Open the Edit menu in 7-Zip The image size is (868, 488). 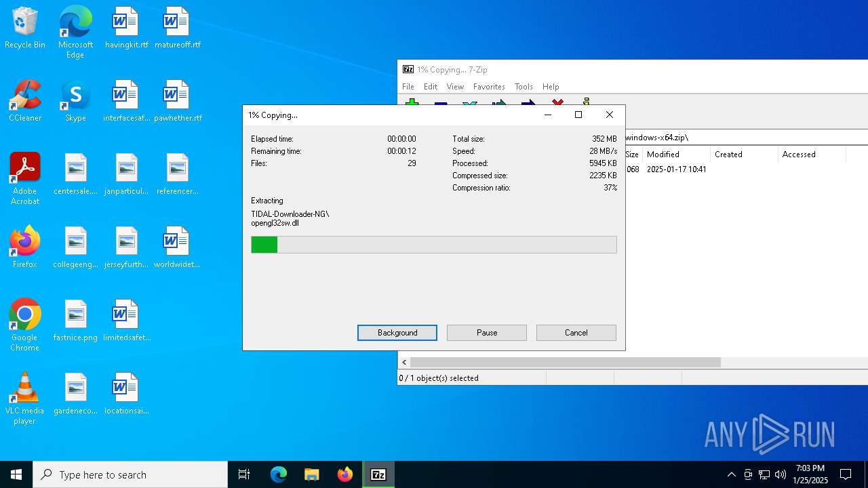[x=431, y=87]
